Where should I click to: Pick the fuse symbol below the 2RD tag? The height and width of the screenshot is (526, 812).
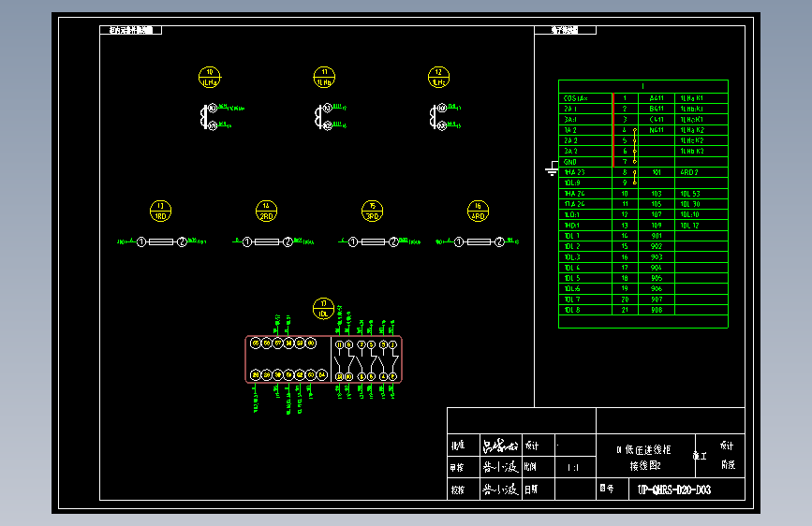pos(267,241)
